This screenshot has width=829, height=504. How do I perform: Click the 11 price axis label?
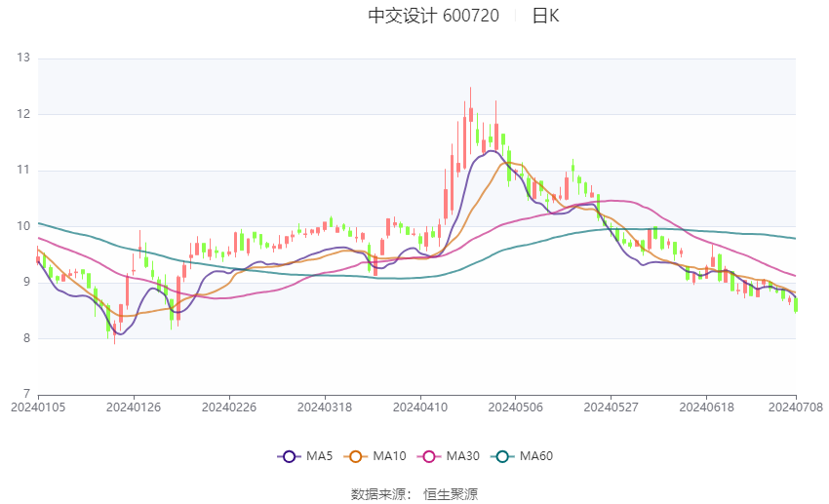pos(23,170)
